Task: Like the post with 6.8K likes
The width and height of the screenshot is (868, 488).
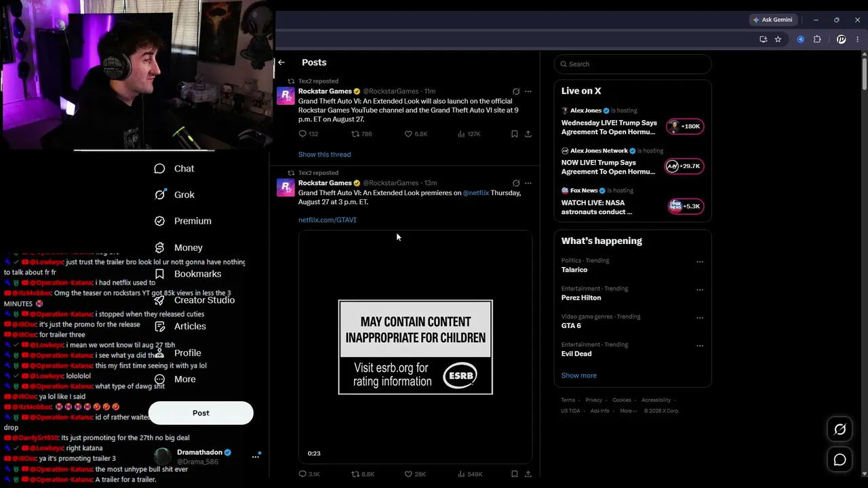Action: 416,134
